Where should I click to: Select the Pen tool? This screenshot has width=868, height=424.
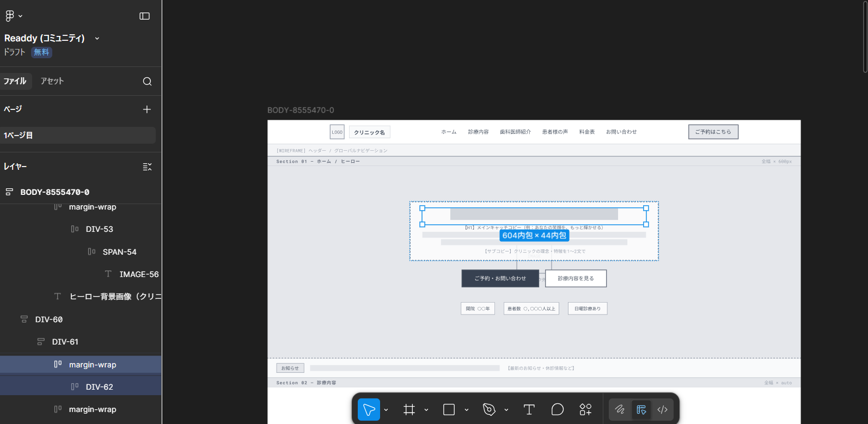pyautogui.click(x=489, y=409)
